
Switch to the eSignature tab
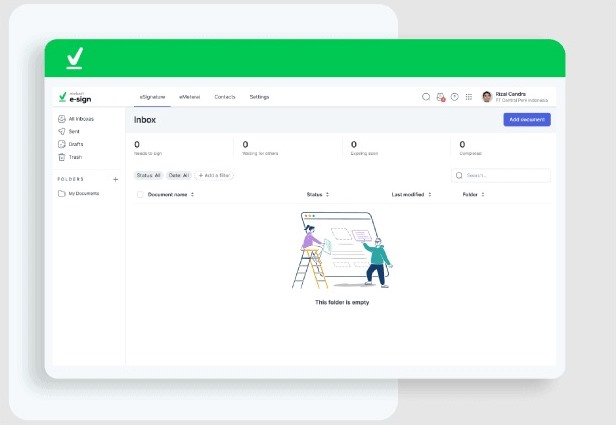click(152, 97)
